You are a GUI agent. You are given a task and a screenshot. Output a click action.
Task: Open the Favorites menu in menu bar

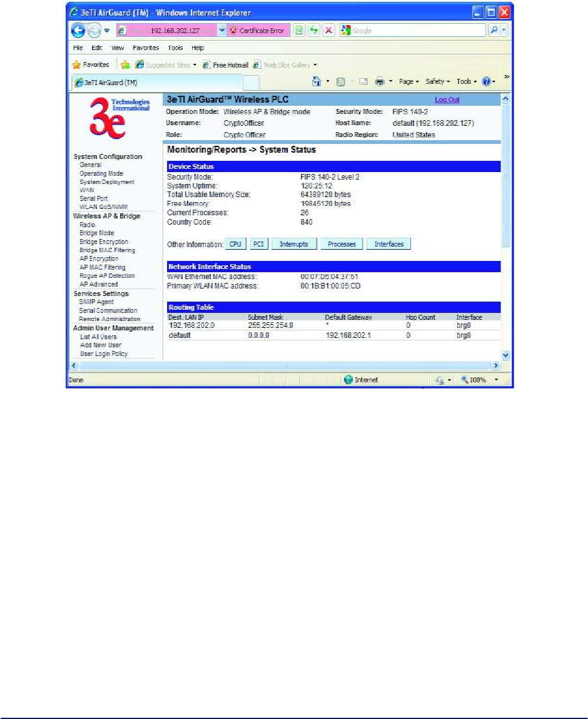coord(146,48)
